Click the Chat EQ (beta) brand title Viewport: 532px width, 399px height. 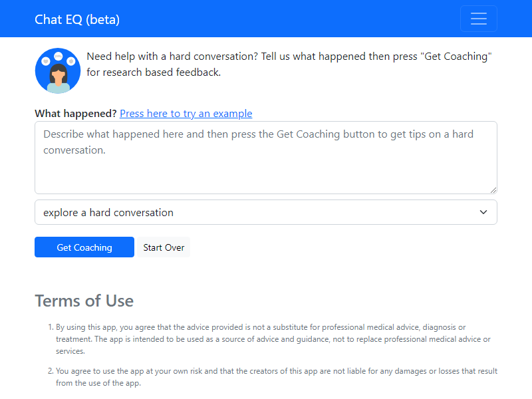[77, 19]
